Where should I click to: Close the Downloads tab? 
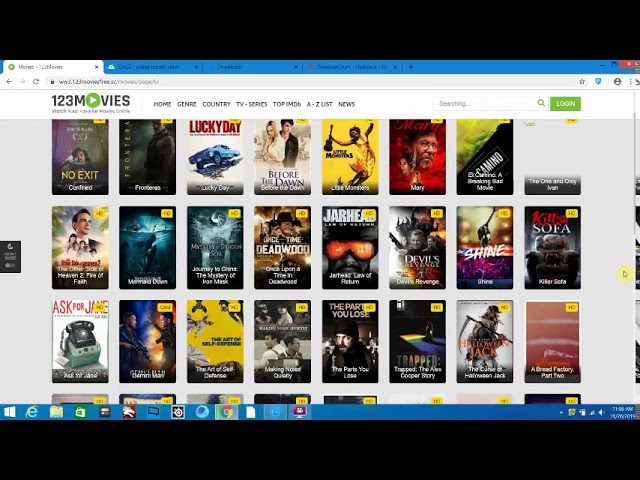click(x=296, y=67)
